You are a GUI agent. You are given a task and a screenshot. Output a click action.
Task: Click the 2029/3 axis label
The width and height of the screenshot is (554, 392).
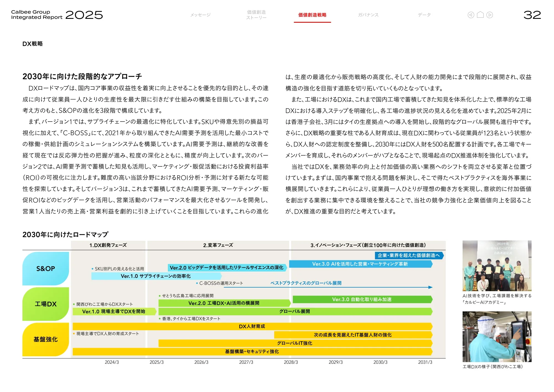point(336,362)
